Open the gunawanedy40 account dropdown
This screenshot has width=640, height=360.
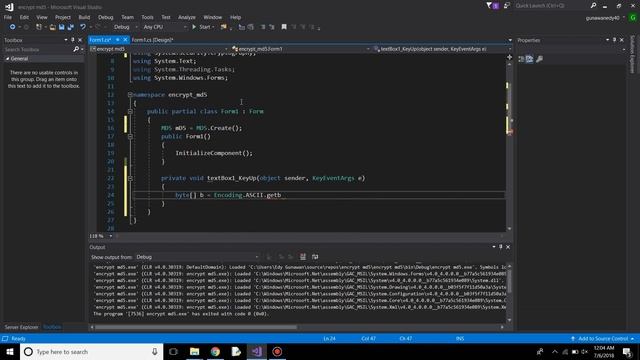[605, 18]
